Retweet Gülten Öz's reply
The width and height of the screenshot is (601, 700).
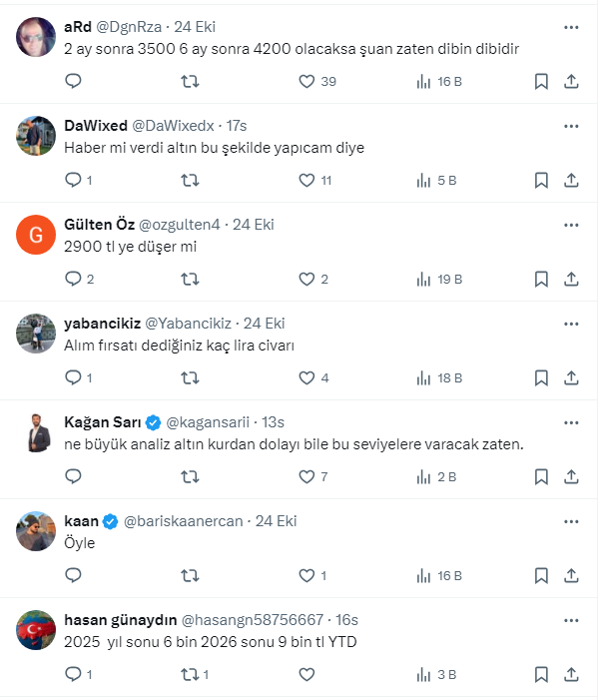[x=190, y=280]
